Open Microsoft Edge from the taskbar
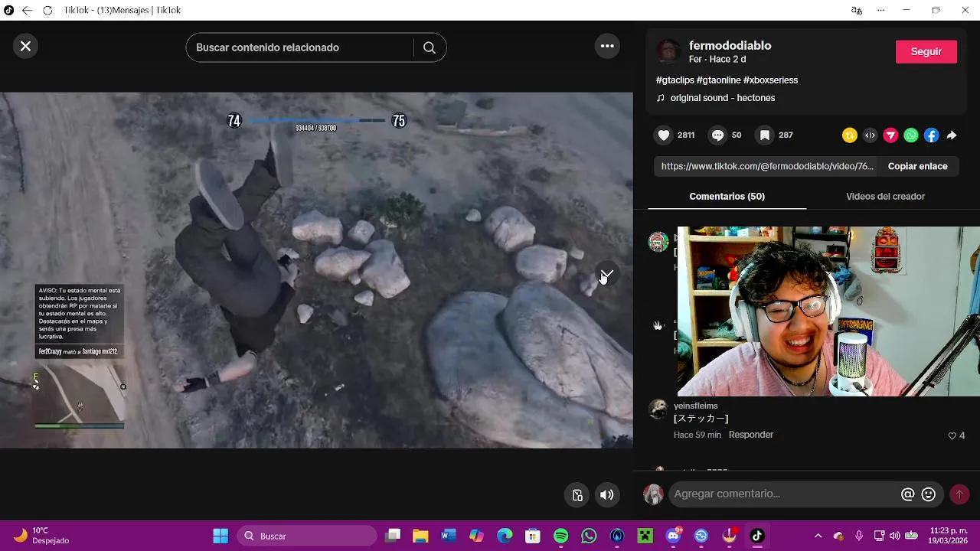 pos(505,536)
